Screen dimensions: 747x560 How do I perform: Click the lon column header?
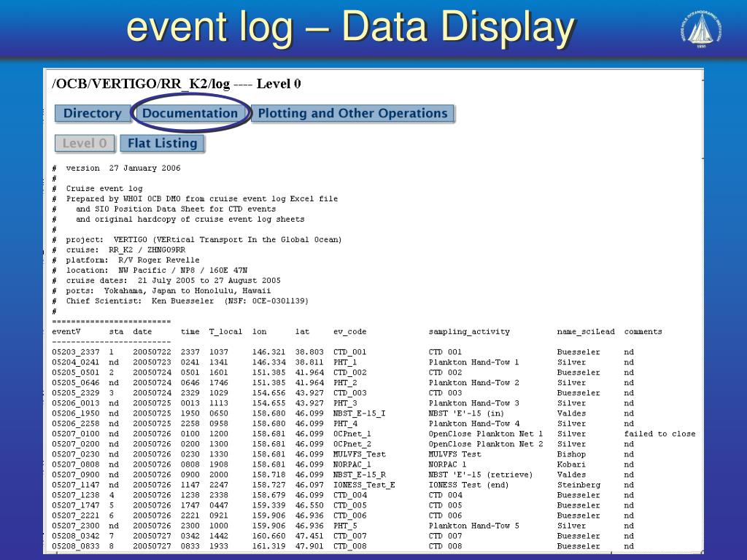[x=260, y=332]
